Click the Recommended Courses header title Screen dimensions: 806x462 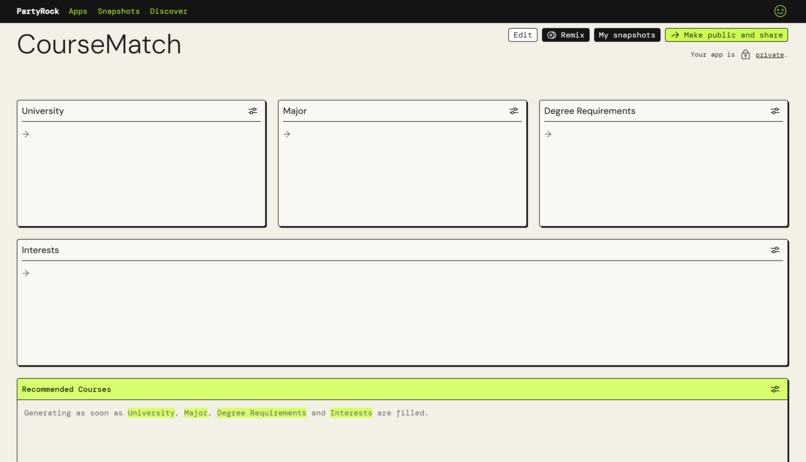66,390
